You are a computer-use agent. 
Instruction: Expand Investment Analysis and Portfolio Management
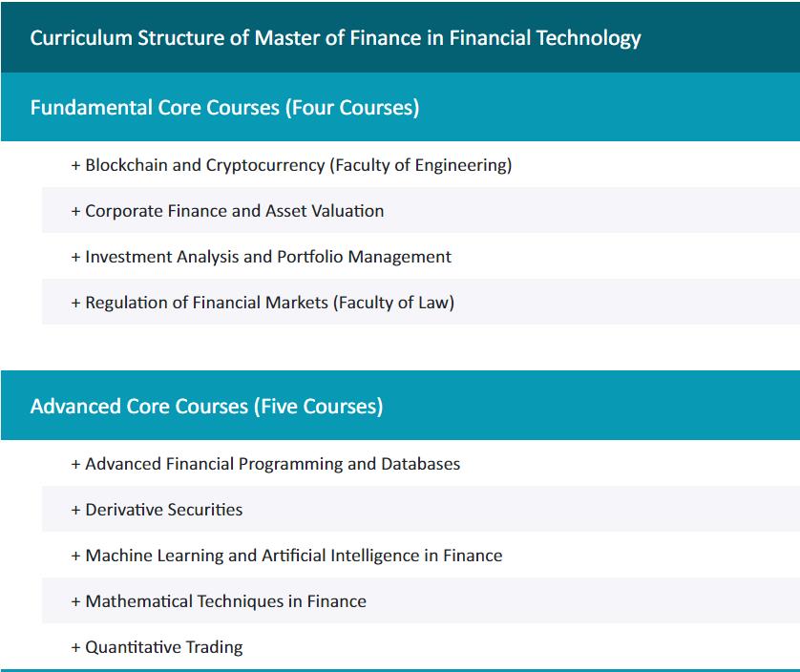coord(268,257)
